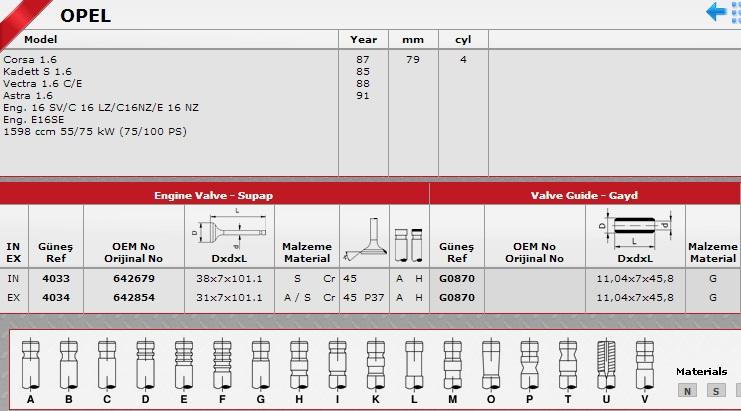
Task: Open valve guide G0870 in IN row
Action: tap(457, 278)
